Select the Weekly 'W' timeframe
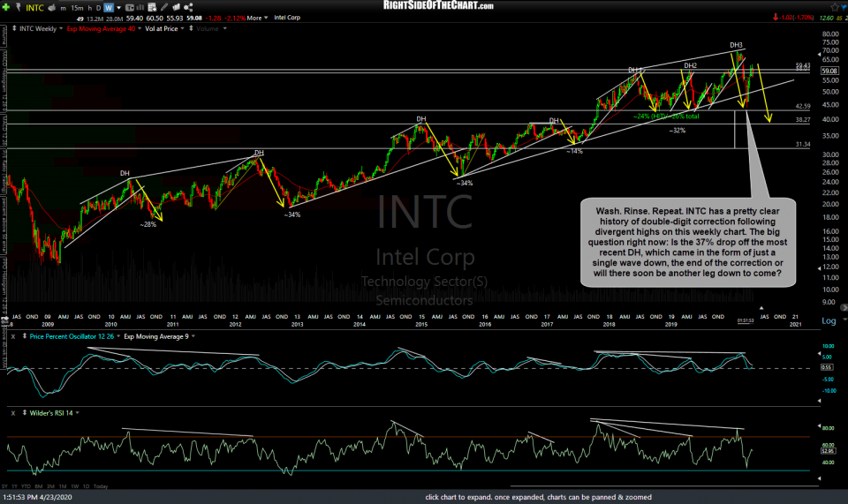Screen dimensions: 848x504 coord(109,8)
